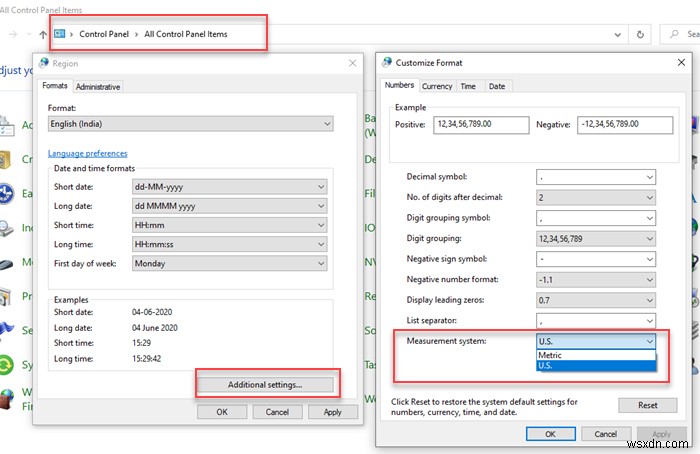Click Cancel in Customize Format dialog
The image size is (700, 454).
pos(605,434)
